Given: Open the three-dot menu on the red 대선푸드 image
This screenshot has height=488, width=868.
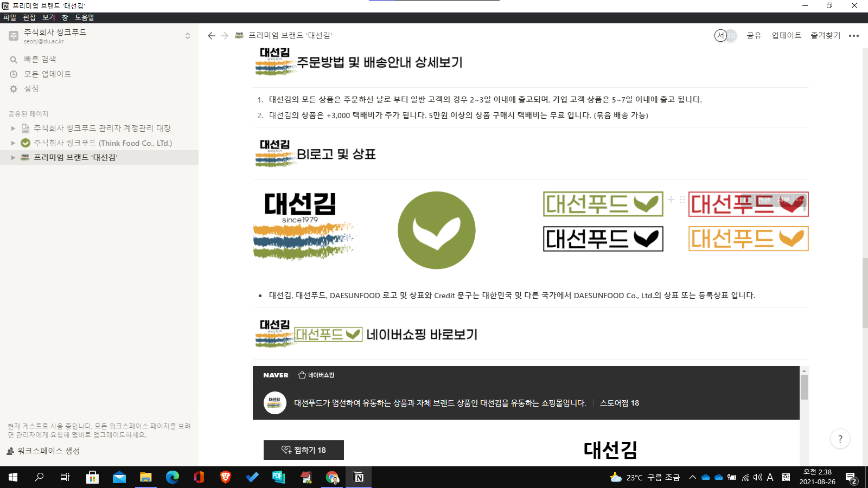Looking at the screenshot, I should click(800, 200).
